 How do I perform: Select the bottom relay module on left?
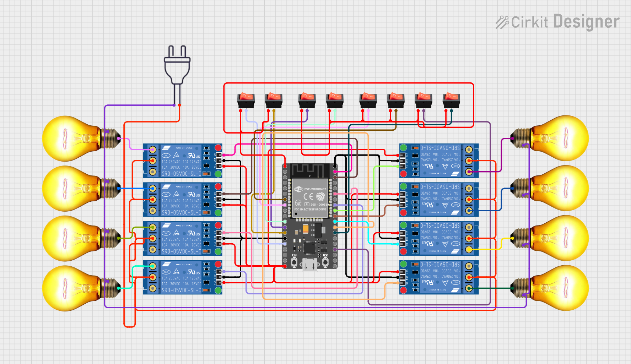pos(183,277)
